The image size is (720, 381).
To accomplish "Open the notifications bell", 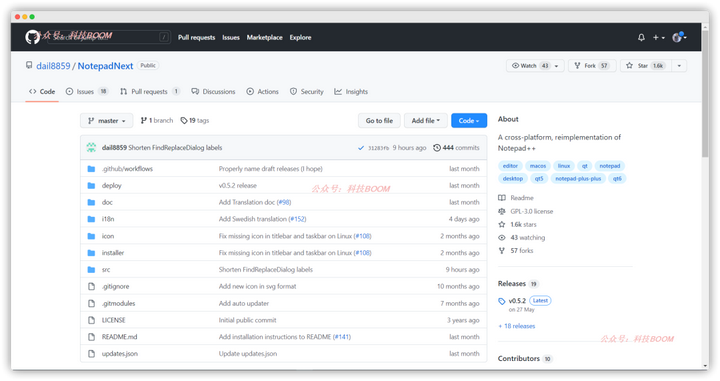I will (641, 38).
